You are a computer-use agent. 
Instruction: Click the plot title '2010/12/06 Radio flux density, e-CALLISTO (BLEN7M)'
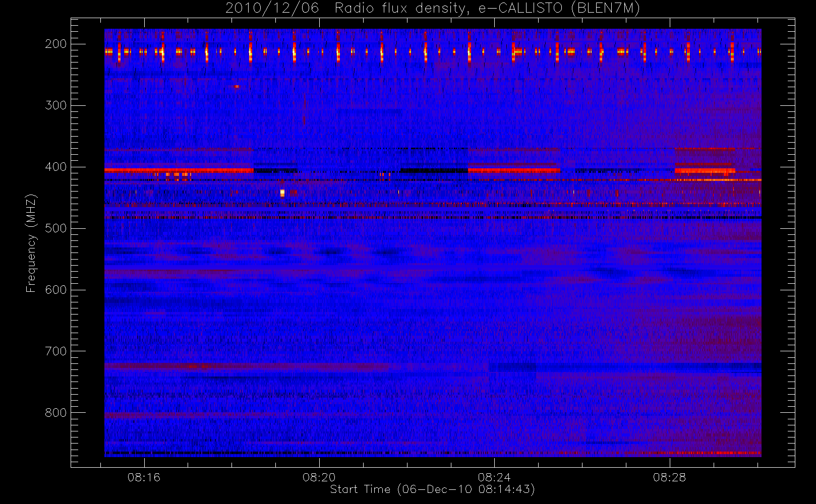point(433,9)
